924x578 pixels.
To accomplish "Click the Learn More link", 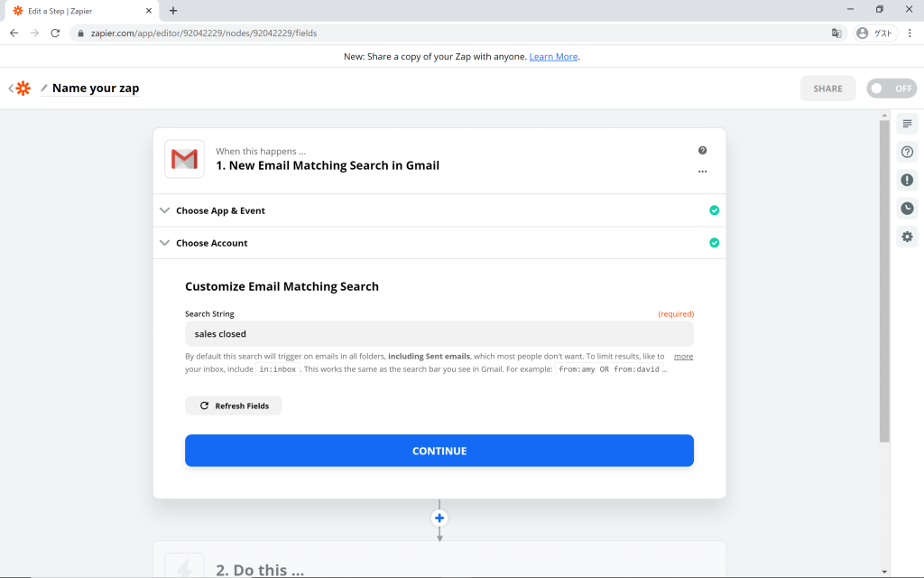I will (x=553, y=57).
